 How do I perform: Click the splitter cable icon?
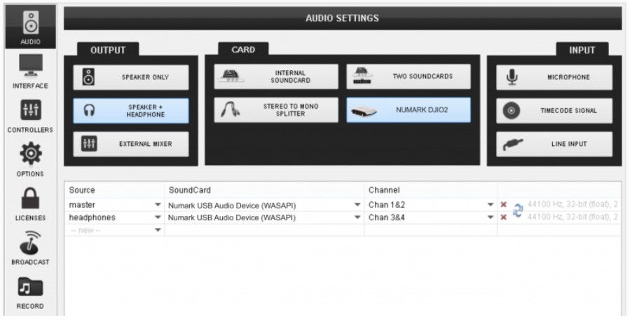click(230, 110)
